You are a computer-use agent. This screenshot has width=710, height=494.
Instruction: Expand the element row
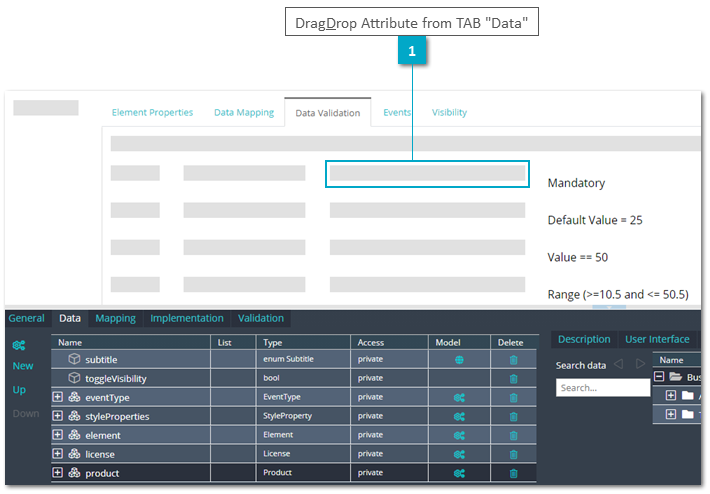pyautogui.click(x=58, y=435)
